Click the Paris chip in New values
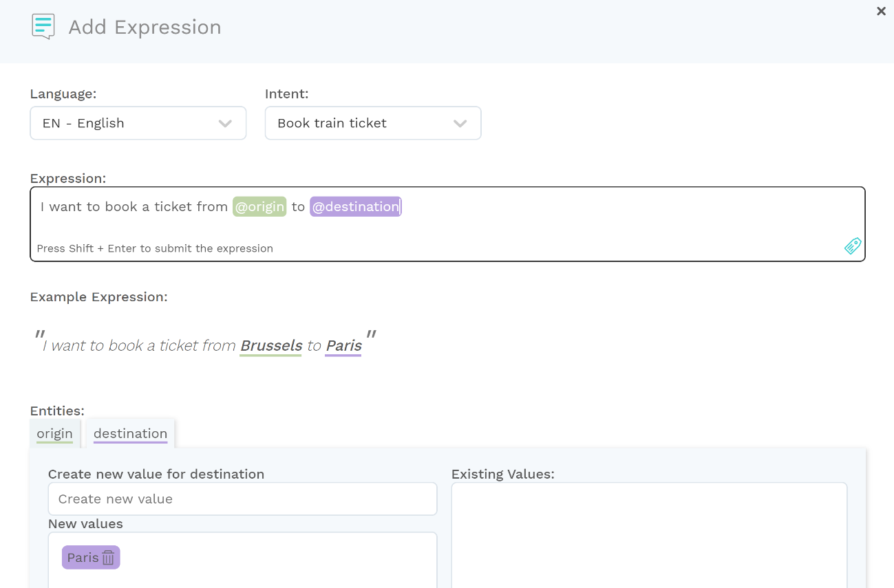The height and width of the screenshot is (588, 894). (91, 558)
